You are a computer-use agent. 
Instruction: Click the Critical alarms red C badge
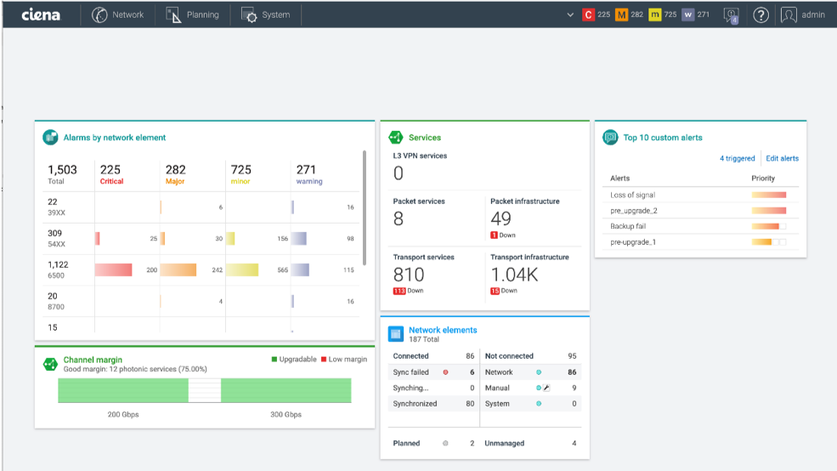tap(588, 15)
